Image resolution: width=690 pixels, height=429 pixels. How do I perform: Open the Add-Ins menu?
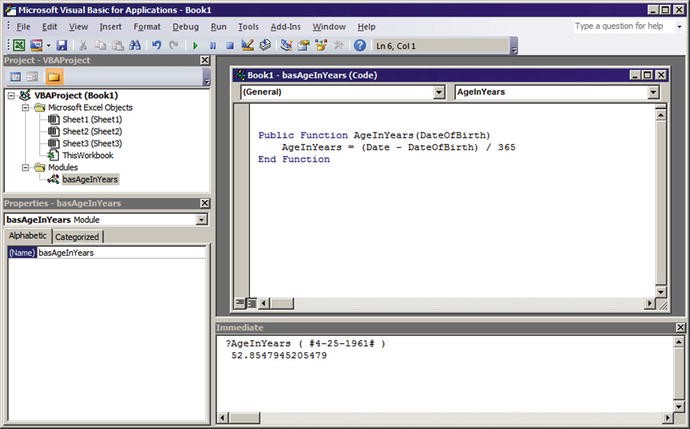286,27
